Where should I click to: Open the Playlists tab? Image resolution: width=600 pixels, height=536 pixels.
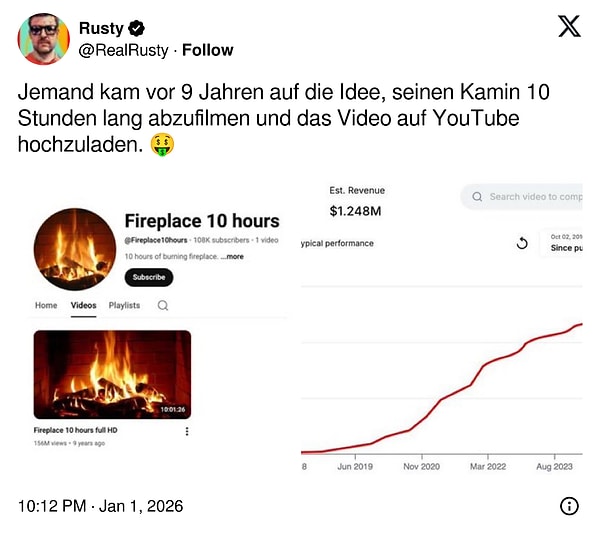click(x=124, y=306)
